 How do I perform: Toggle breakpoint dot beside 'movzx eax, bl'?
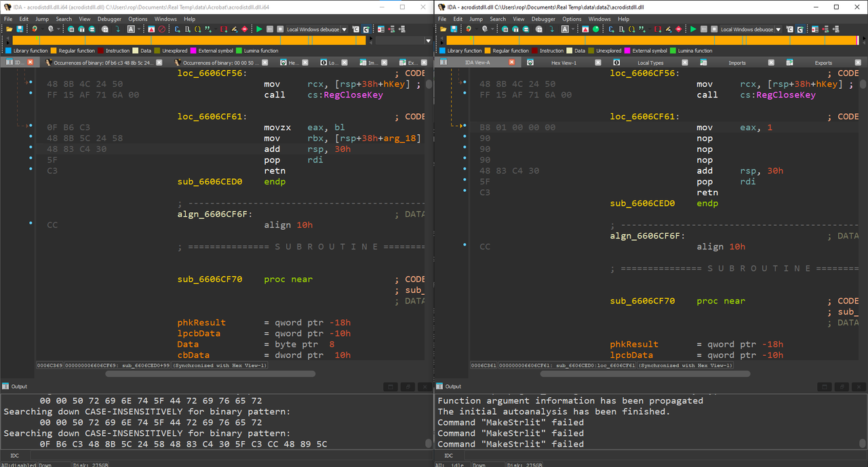(31, 127)
